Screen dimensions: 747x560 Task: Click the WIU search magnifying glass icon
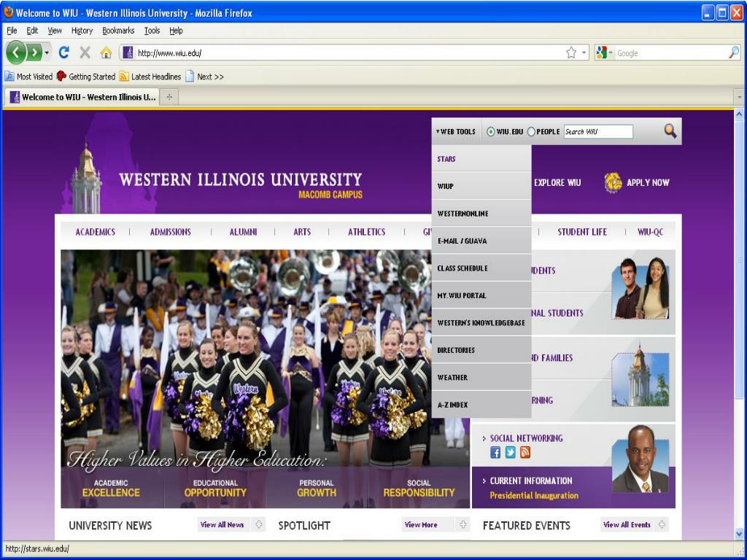[670, 131]
